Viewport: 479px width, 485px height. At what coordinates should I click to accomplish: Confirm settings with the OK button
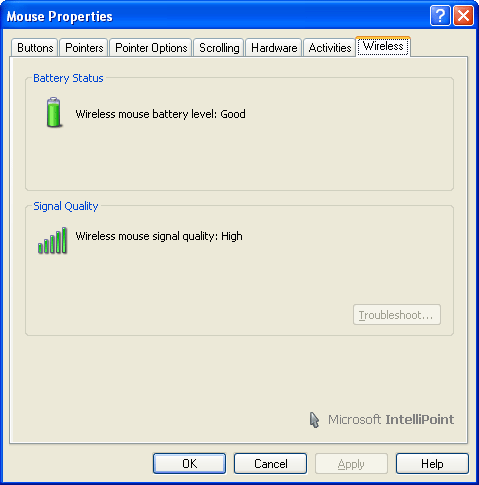coord(189,463)
